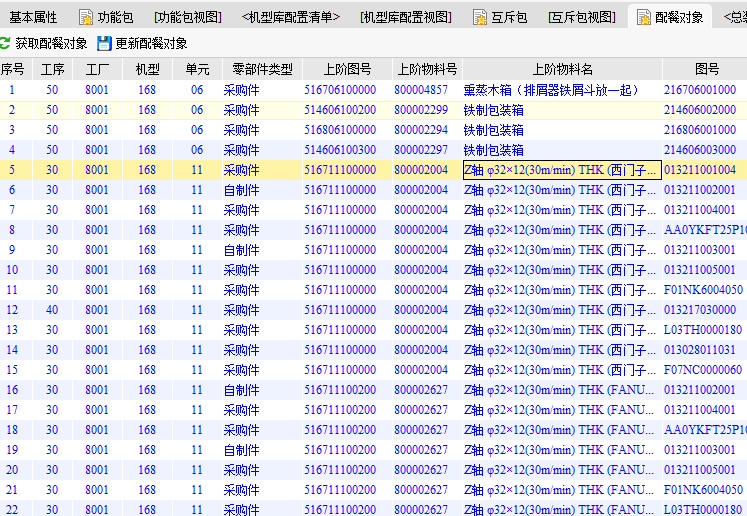Click the 自制件 cell in row 6
This screenshot has width=747, height=516.
[x=242, y=190]
